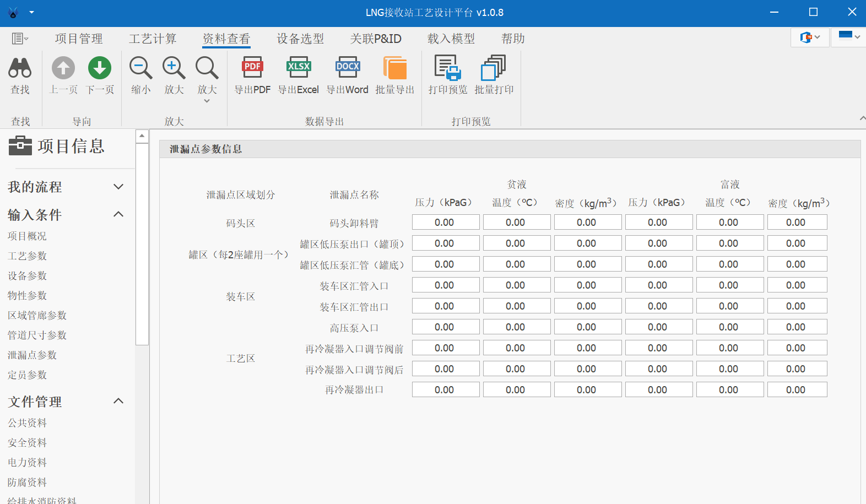The image size is (866, 504).
Task: Open the skin style dropdown at top right
Action: click(x=810, y=37)
